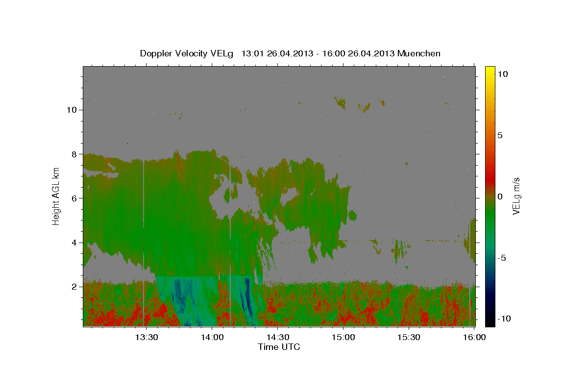Image resolution: width=588 pixels, height=392 pixels.
Task: Click the 'Height AGL km' axis title
Action: [x=56, y=196]
